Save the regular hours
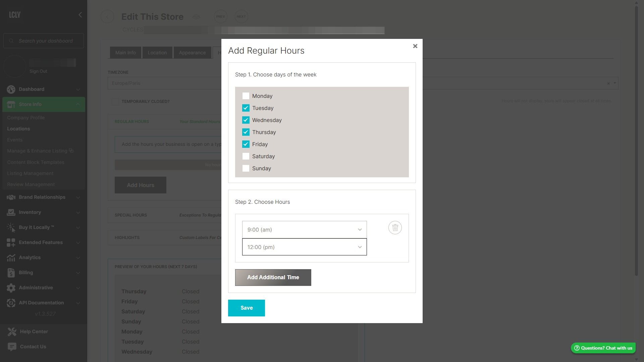Viewport: 644px width, 362px height. 246,308
